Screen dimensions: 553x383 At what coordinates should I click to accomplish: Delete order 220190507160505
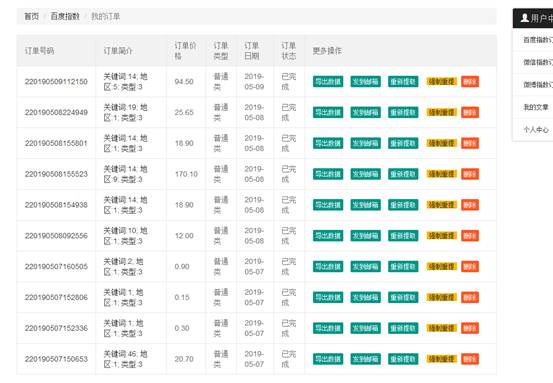point(470,266)
